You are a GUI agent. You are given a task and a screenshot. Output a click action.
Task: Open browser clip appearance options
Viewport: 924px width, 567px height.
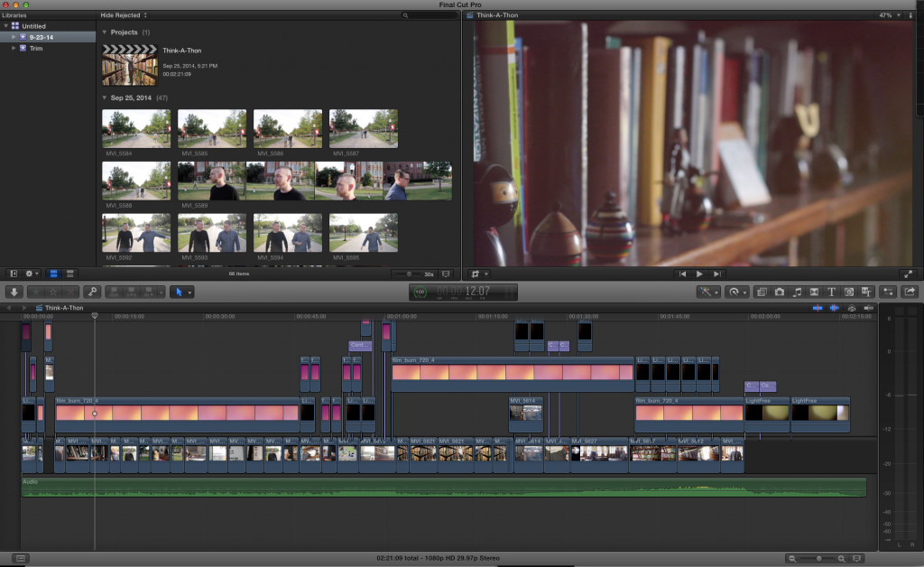click(446, 274)
